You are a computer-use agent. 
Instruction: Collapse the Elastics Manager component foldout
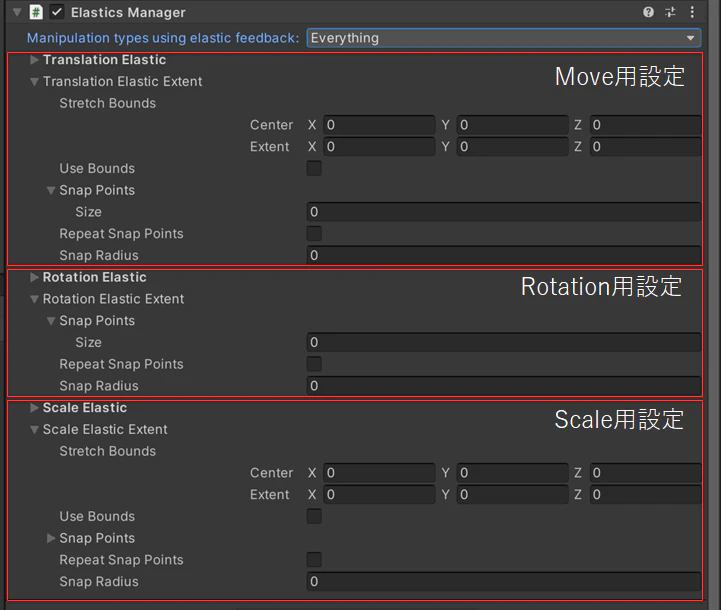pyautogui.click(x=17, y=12)
